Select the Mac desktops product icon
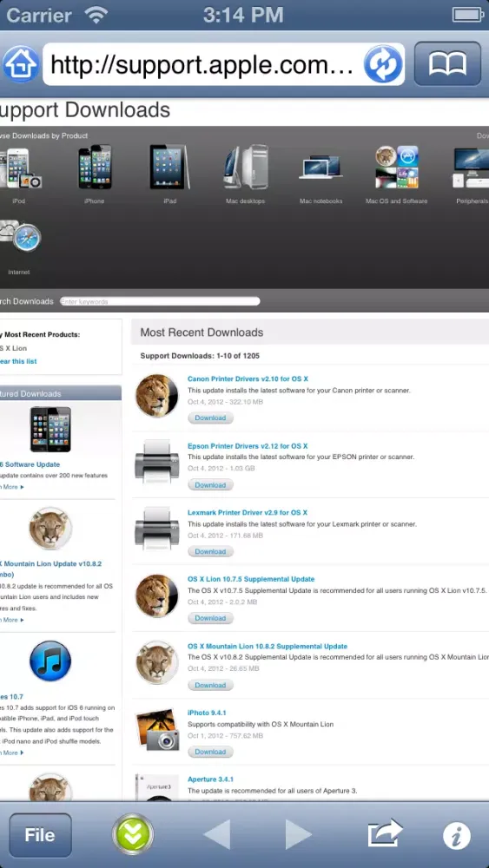The height and width of the screenshot is (868, 489). coord(246,168)
